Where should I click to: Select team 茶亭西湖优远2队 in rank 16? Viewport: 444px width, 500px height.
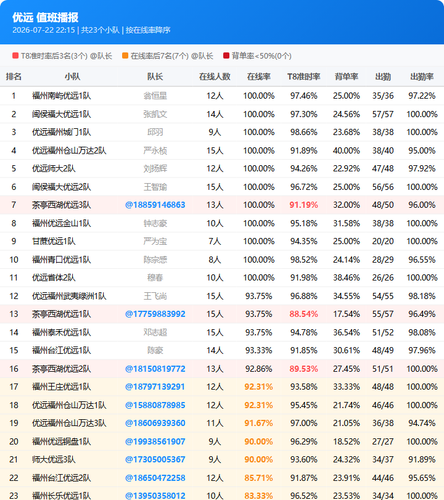(x=61, y=369)
